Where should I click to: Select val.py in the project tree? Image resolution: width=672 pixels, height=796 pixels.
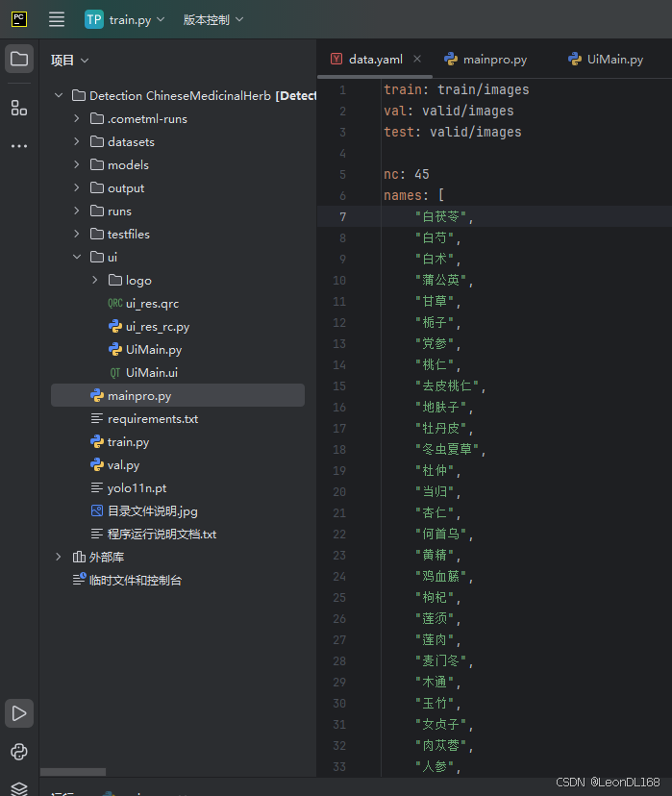[123, 465]
